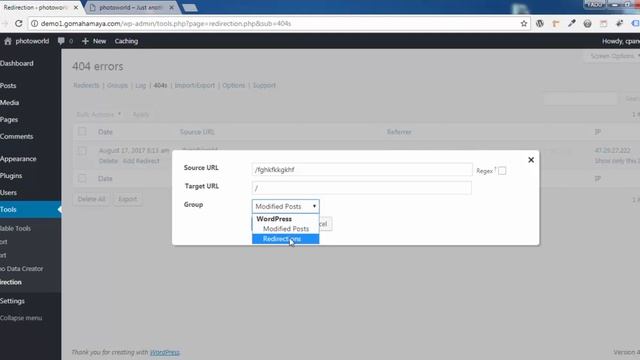Switch to the Log tab
640x360 pixels.
point(140,85)
